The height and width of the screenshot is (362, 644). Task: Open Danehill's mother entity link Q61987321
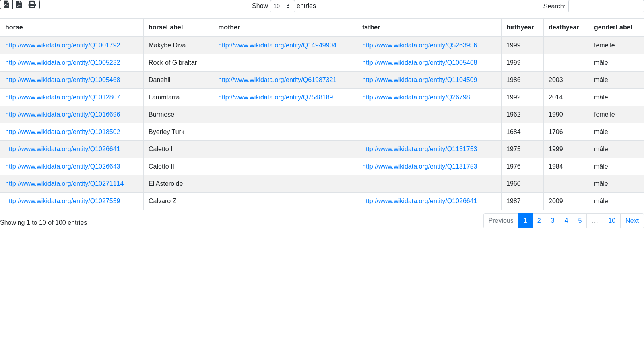[x=277, y=80]
